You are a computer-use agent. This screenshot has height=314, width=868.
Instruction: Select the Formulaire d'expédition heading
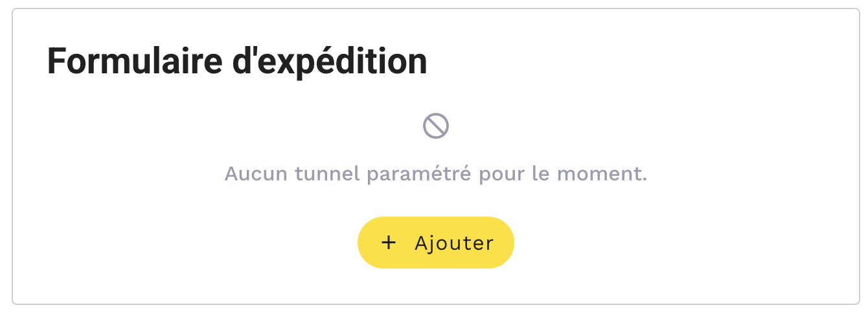(x=237, y=62)
